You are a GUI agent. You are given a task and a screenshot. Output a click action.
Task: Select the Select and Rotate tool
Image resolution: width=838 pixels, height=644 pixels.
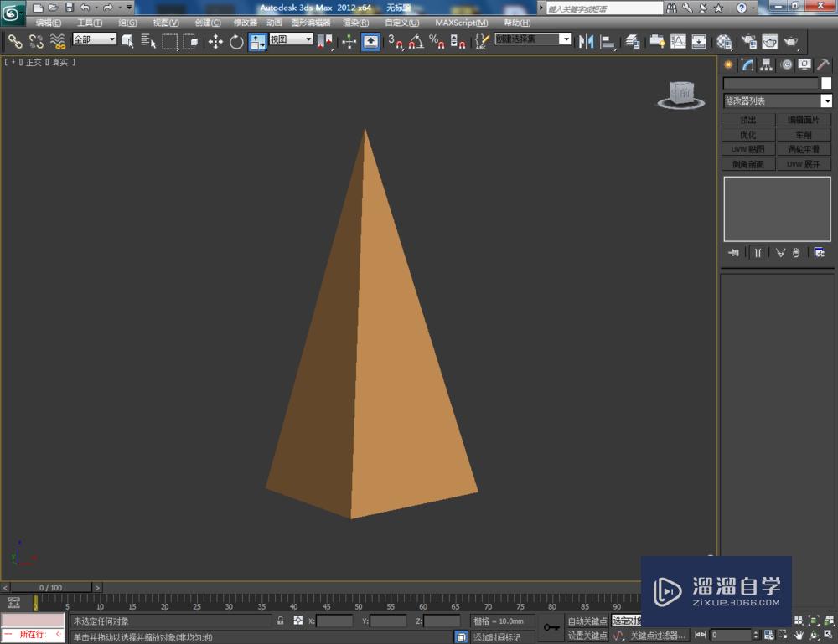tap(235, 42)
